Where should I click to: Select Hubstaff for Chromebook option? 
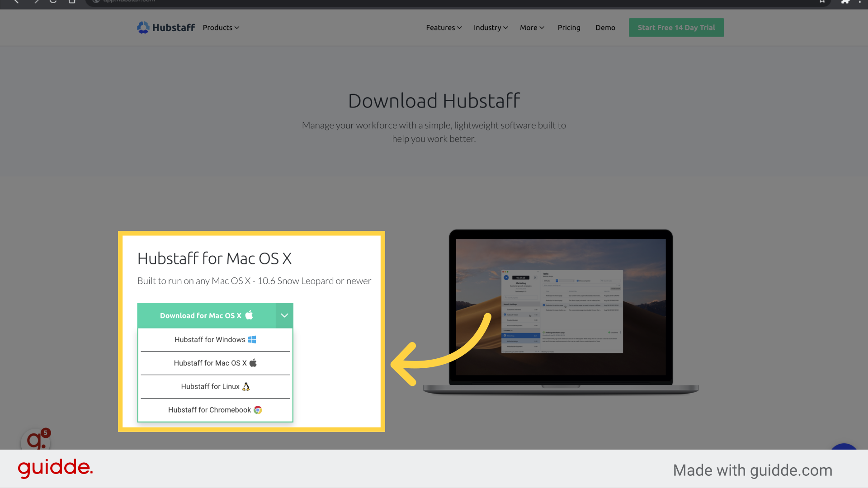coord(215,410)
